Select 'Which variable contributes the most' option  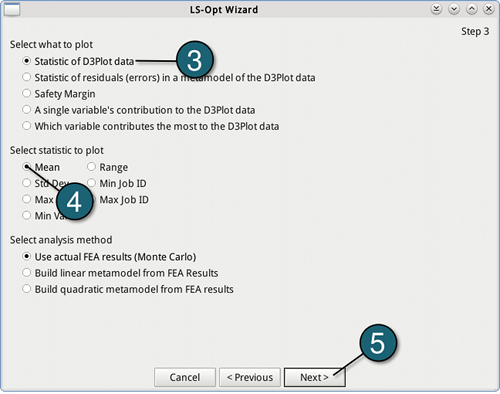pos(26,126)
